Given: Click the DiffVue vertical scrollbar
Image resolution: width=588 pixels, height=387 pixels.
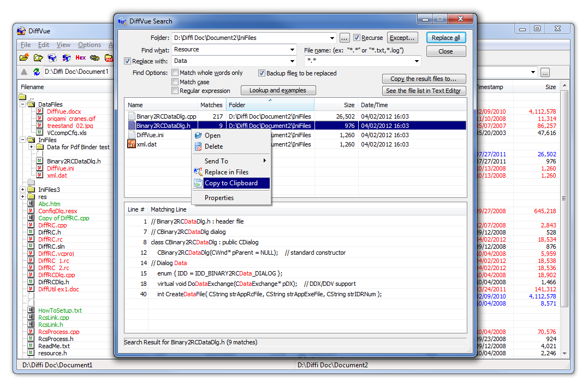Looking at the screenshot, I should click(565, 198).
